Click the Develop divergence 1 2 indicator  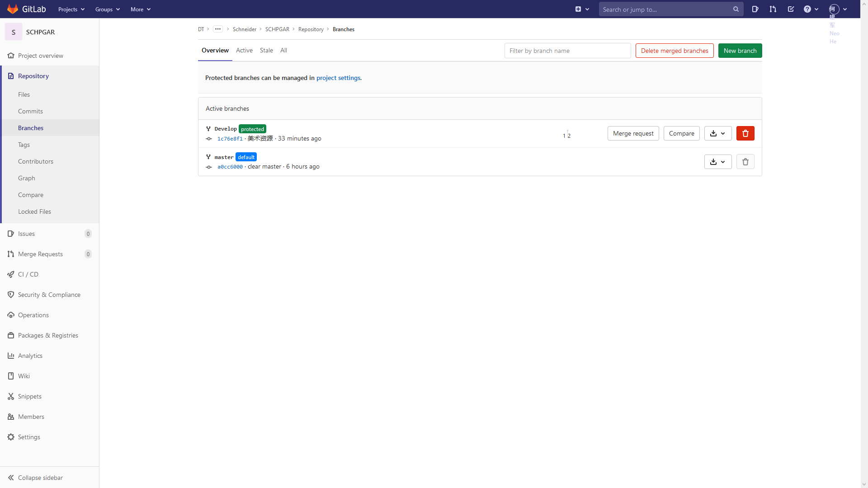[x=566, y=135]
